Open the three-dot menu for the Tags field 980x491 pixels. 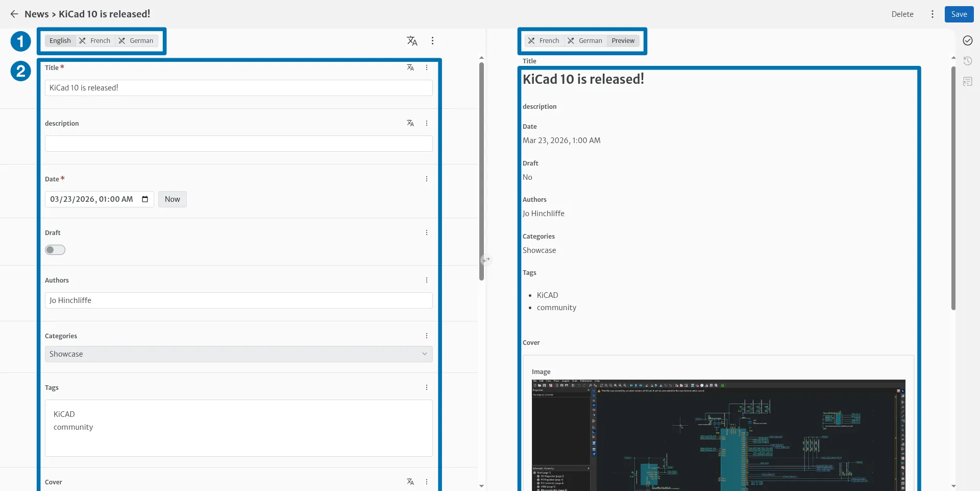coord(427,387)
